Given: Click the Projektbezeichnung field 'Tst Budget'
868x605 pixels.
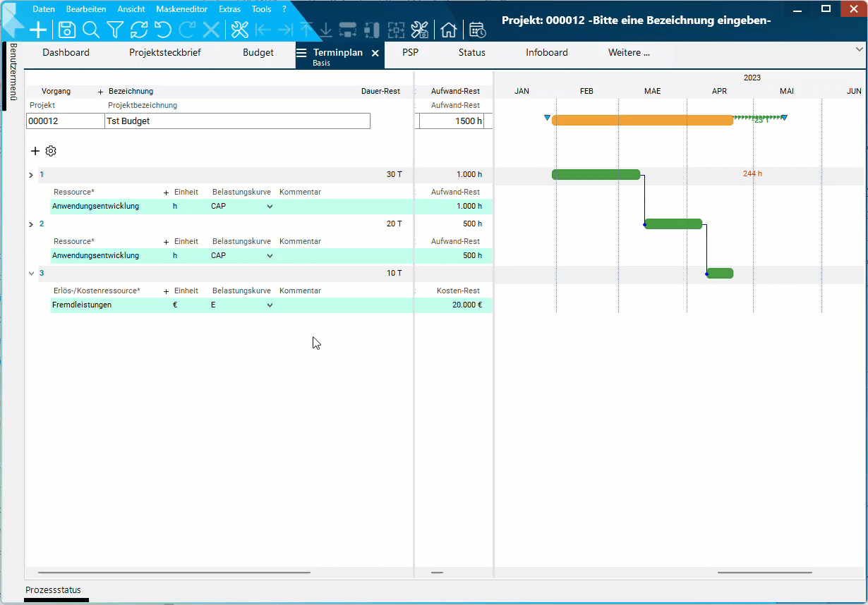Looking at the screenshot, I should pyautogui.click(x=237, y=121).
